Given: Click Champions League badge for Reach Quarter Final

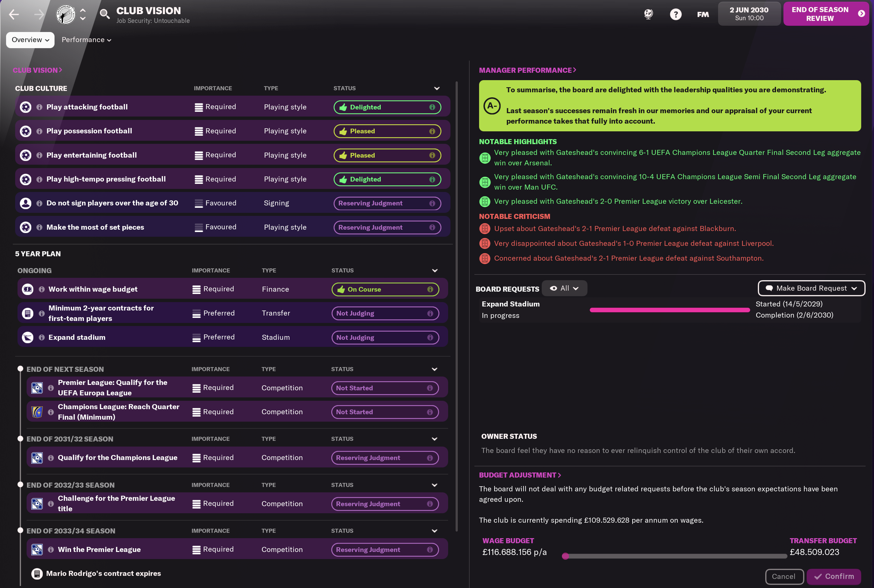Looking at the screenshot, I should pyautogui.click(x=37, y=412).
